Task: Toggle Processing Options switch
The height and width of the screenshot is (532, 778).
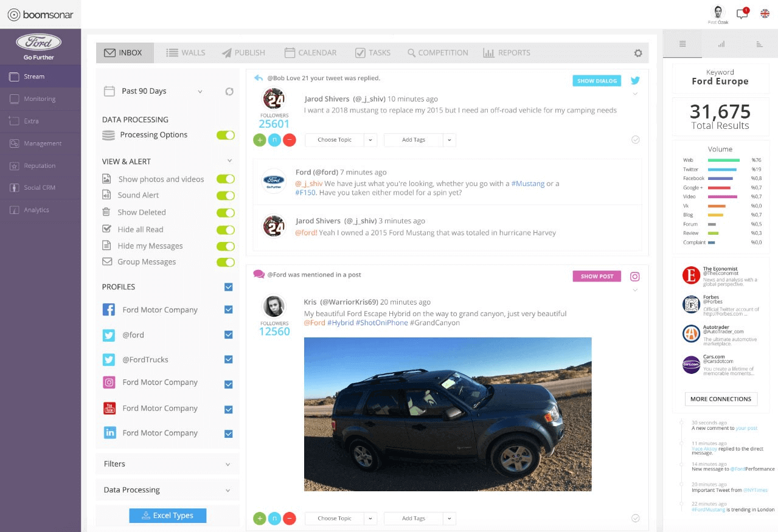Action: (226, 135)
